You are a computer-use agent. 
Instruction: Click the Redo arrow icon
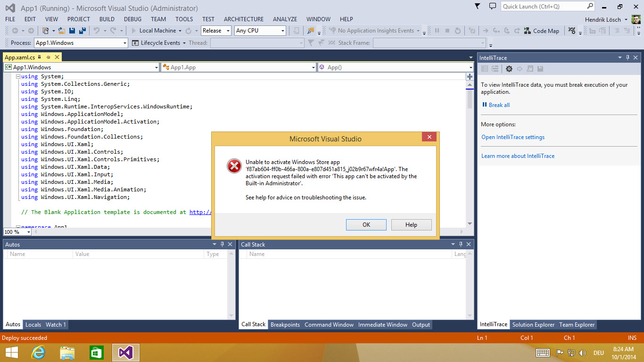113,31
